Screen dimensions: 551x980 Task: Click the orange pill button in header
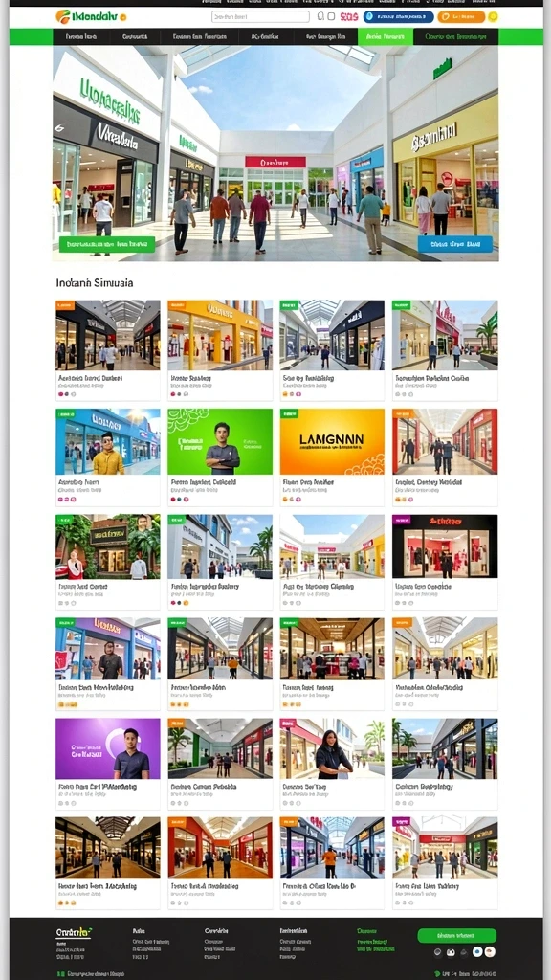coord(461,17)
